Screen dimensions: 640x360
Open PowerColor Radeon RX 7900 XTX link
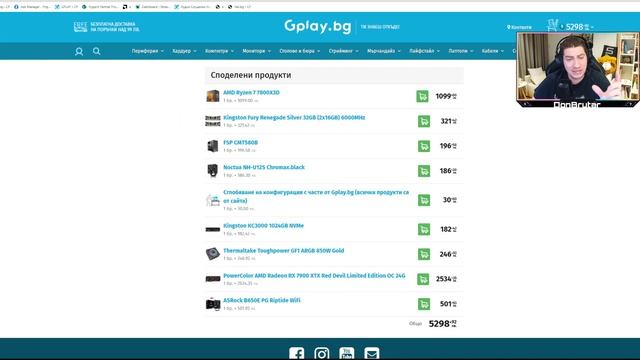314,276
